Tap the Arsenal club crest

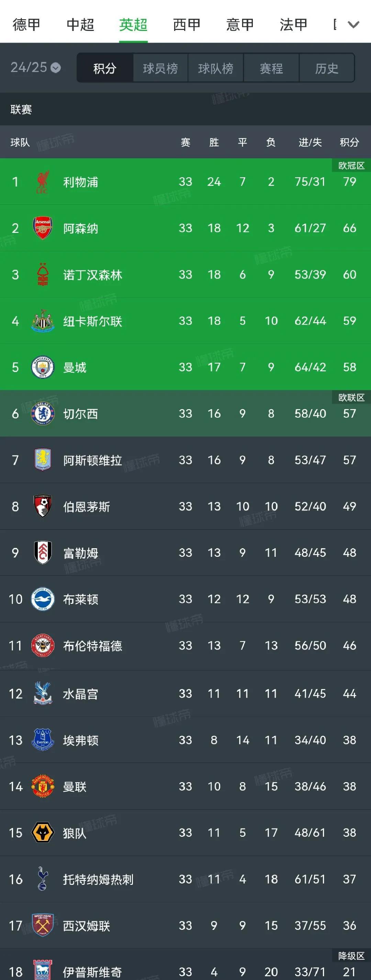click(x=43, y=228)
